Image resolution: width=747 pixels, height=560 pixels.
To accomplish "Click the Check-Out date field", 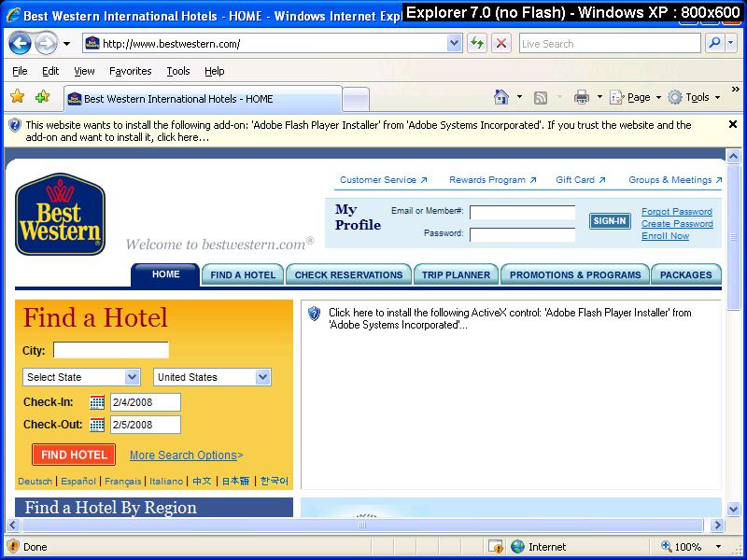I will (146, 425).
